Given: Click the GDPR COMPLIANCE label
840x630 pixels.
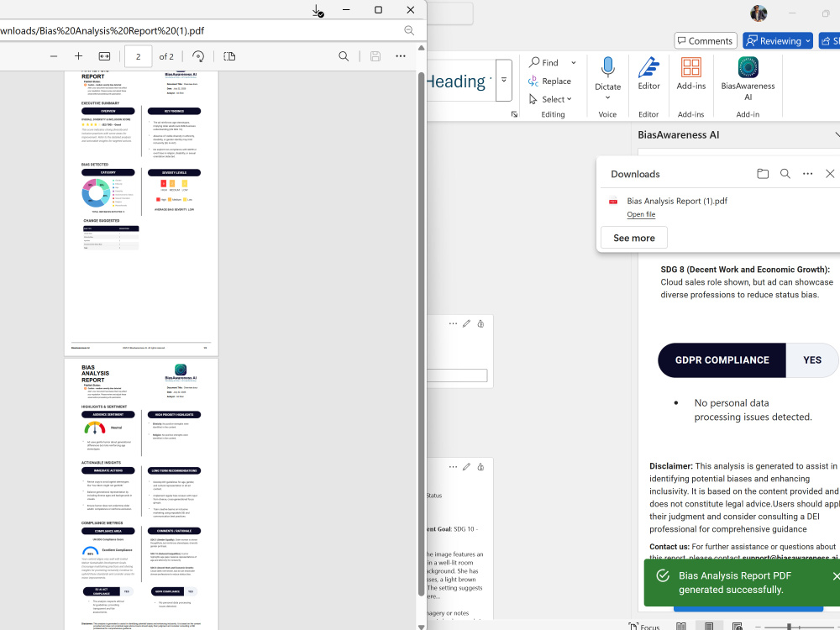Looking at the screenshot, I should [722, 360].
